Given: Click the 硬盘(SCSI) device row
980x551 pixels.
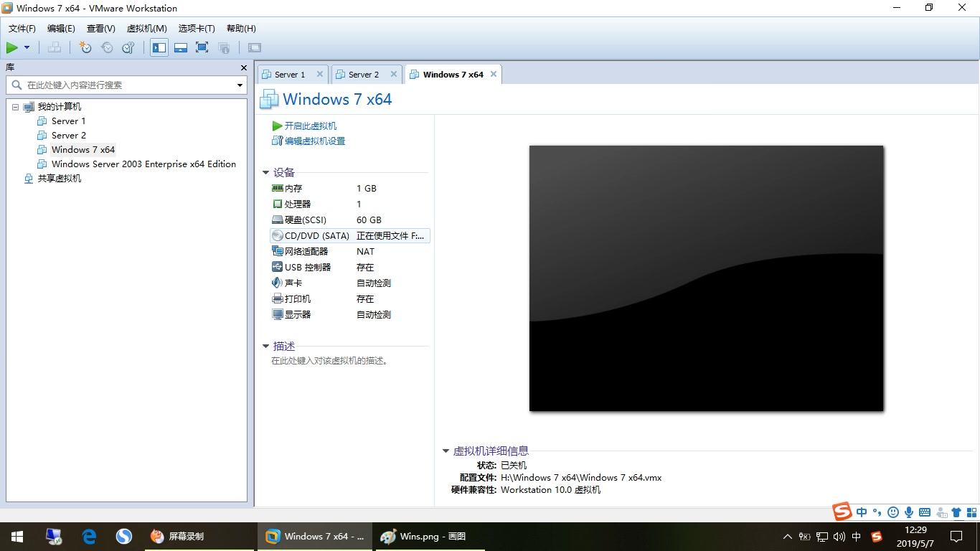Looking at the screenshot, I should pyautogui.click(x=350, y=220).
